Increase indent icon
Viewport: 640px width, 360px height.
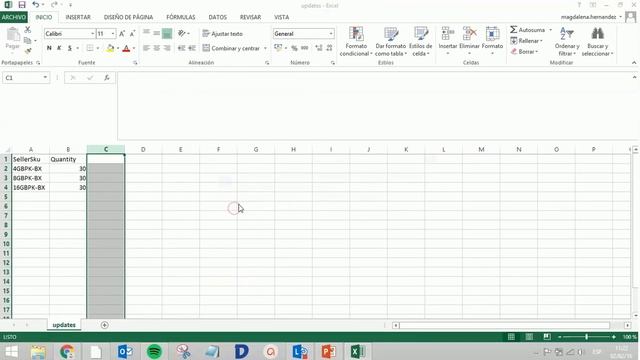192,48
